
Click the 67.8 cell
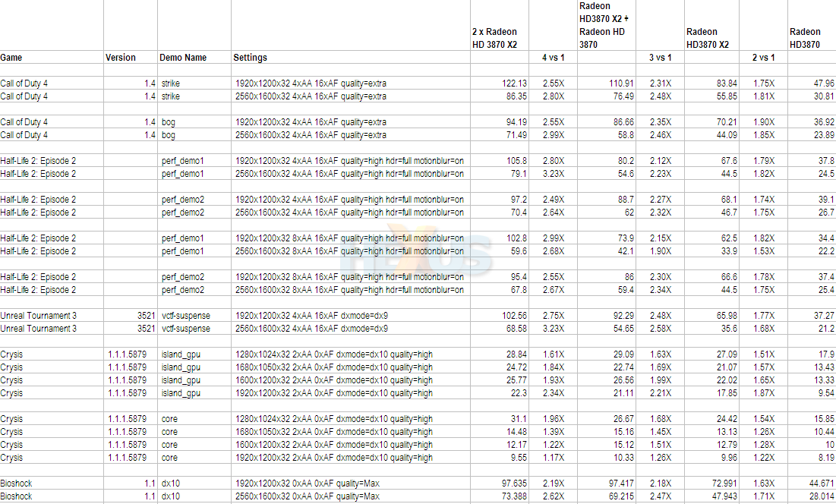(x=499, y=290)
